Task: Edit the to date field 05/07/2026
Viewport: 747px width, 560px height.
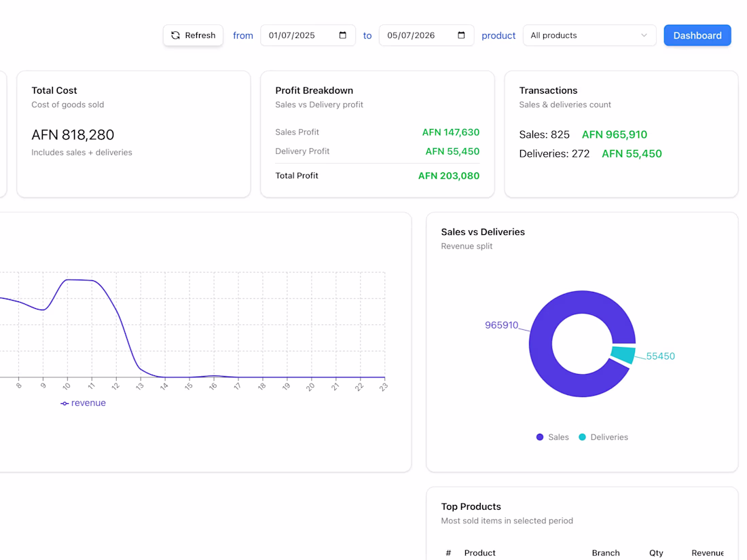Action: (426, 35)
